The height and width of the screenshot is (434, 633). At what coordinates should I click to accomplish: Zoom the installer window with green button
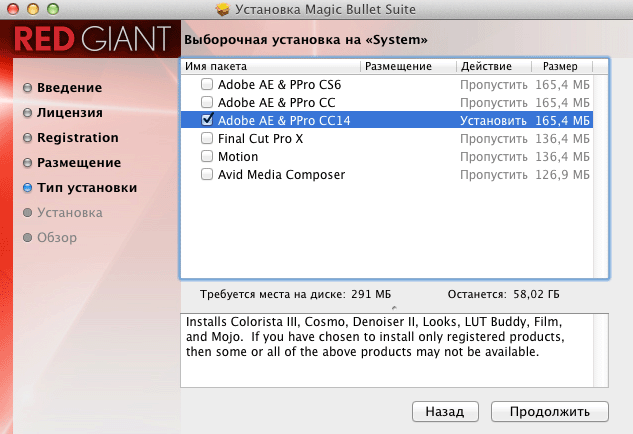click(53, 9)
